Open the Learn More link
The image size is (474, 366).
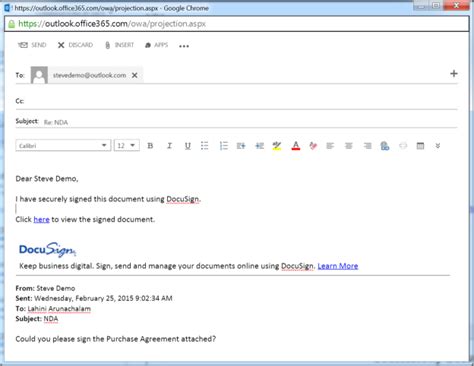[338, 266]
